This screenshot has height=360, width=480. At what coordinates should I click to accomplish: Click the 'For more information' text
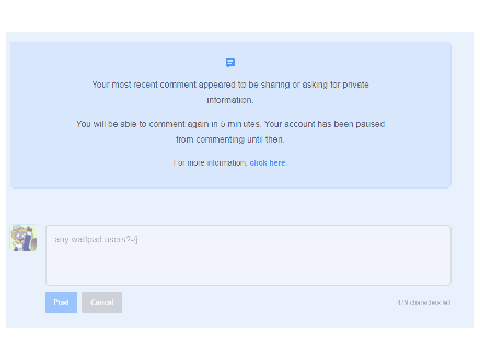pyautogui.click(x=210, y=163)
